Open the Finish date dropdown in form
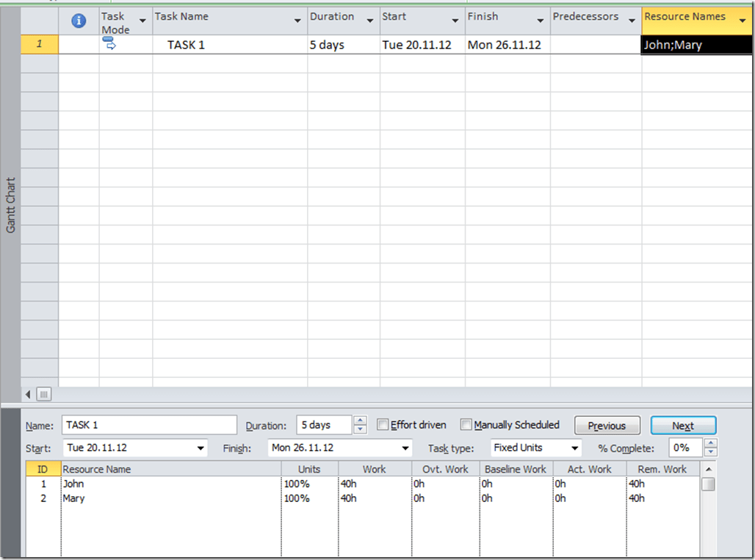The height and width of the screenshot is (560, 755). point(405,448)
